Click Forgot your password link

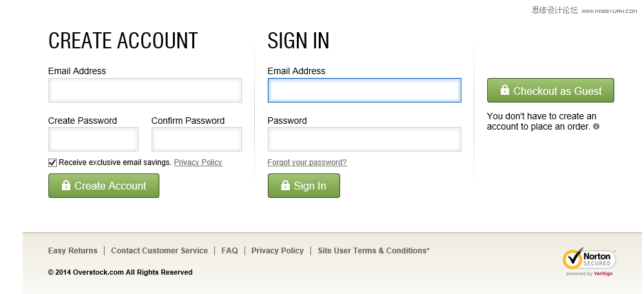tap(307, 162)
